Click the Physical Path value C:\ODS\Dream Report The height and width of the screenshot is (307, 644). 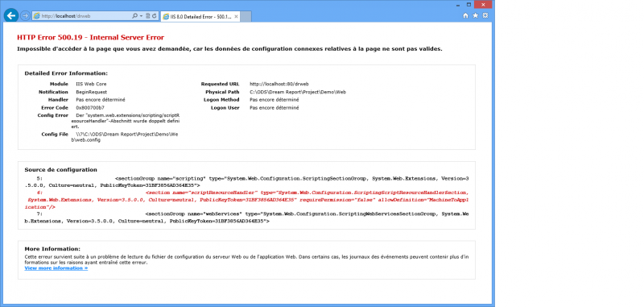coord(298,92)
